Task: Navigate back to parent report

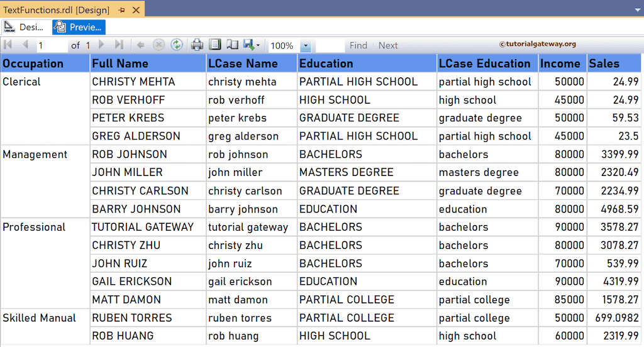Action: tap(140, 45)
